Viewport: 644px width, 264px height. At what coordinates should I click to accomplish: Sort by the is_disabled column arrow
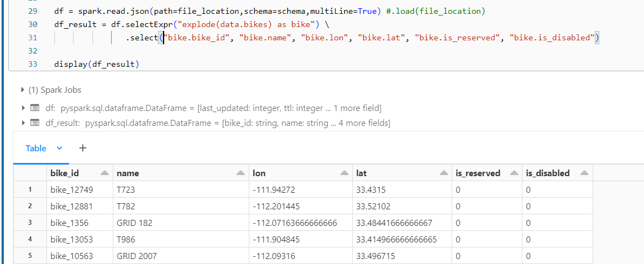click(x=584, y=173)
